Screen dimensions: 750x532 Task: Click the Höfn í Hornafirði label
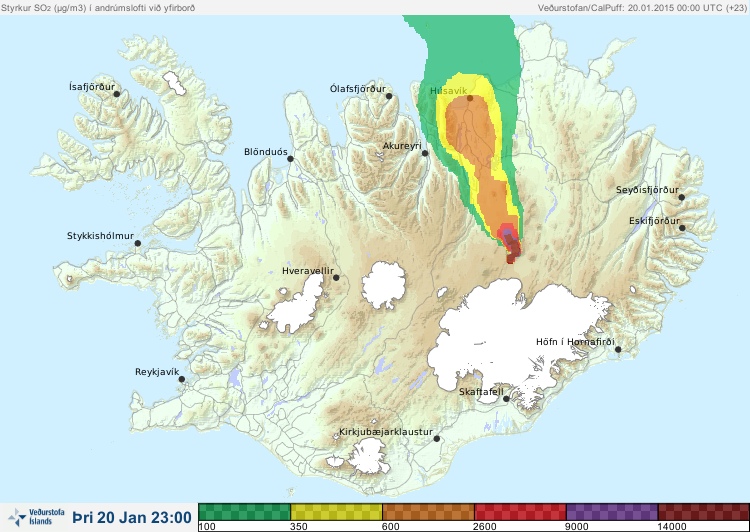point(575,342)
